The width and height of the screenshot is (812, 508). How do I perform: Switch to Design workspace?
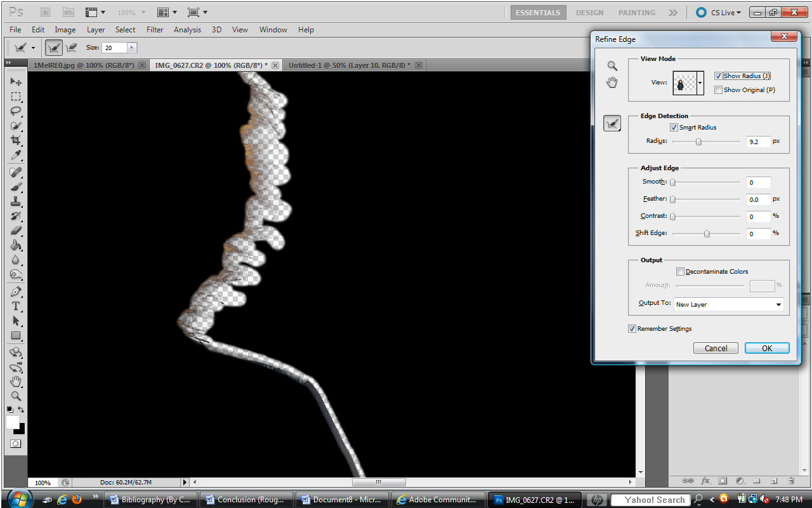(x=589, y=12)
